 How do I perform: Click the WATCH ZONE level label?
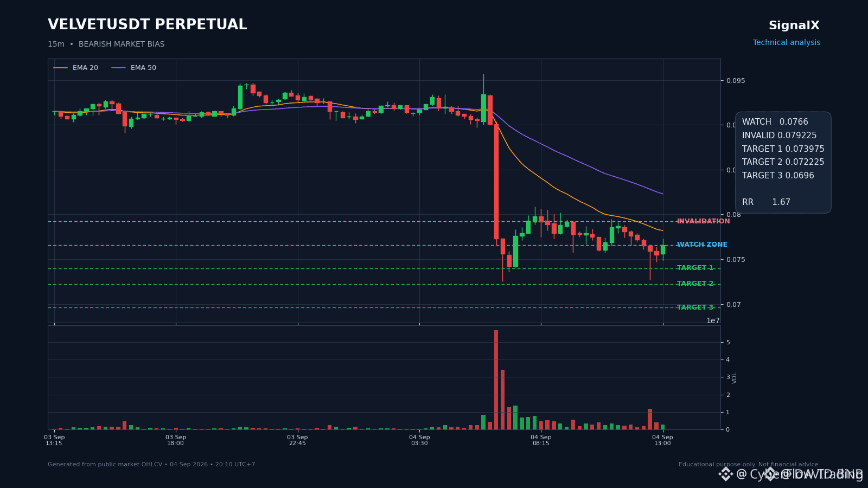coord(702,245)
